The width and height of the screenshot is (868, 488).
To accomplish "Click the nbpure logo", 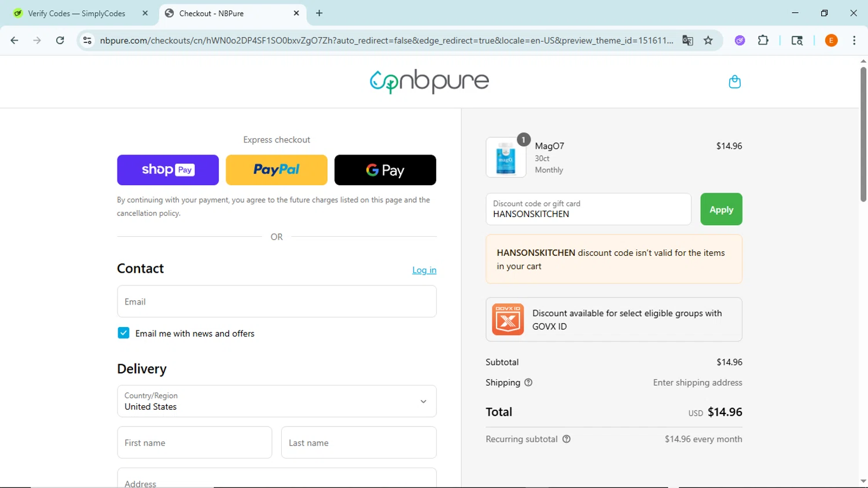I will [429, 82].
